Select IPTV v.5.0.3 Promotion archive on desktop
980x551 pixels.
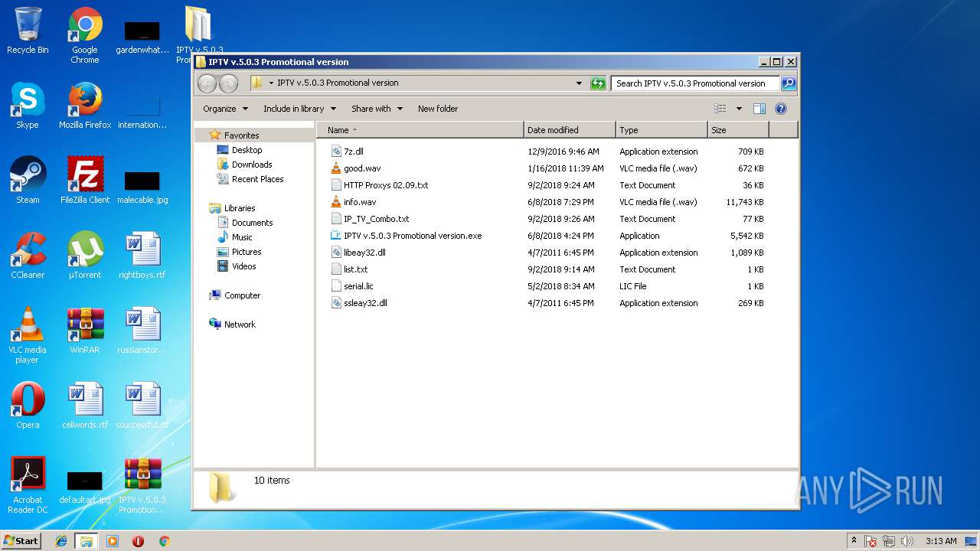pyautogui.click(x=142, y=485)
